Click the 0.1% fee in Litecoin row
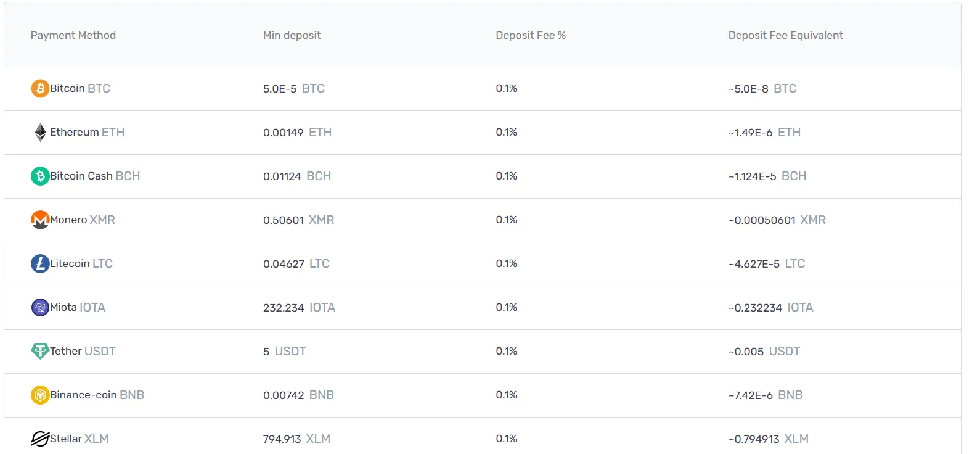The height and width of the screenshot is (454, 980). [507, 263]
